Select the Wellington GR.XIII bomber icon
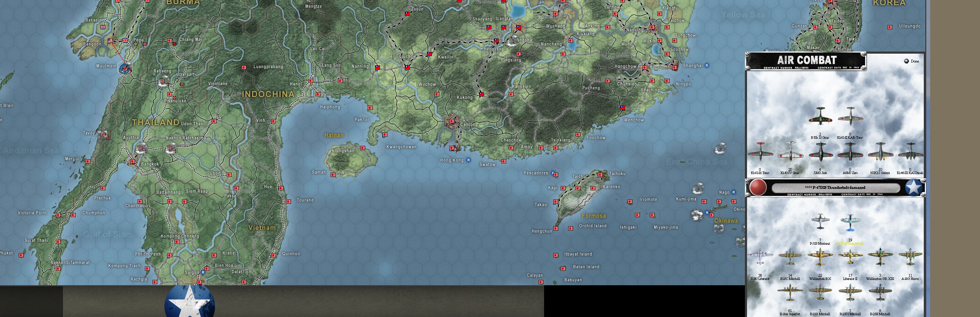The height and width of the screenshot is (317, 980). 880,257
